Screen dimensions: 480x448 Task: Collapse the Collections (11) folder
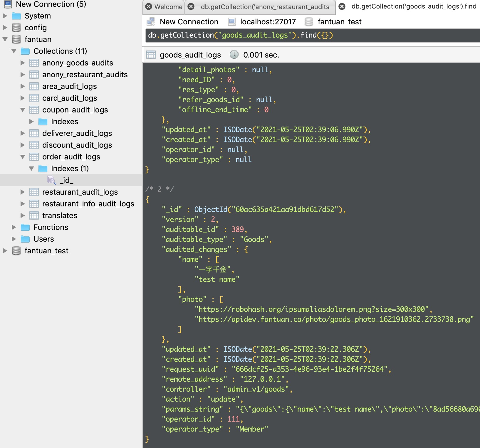[14, 51]
